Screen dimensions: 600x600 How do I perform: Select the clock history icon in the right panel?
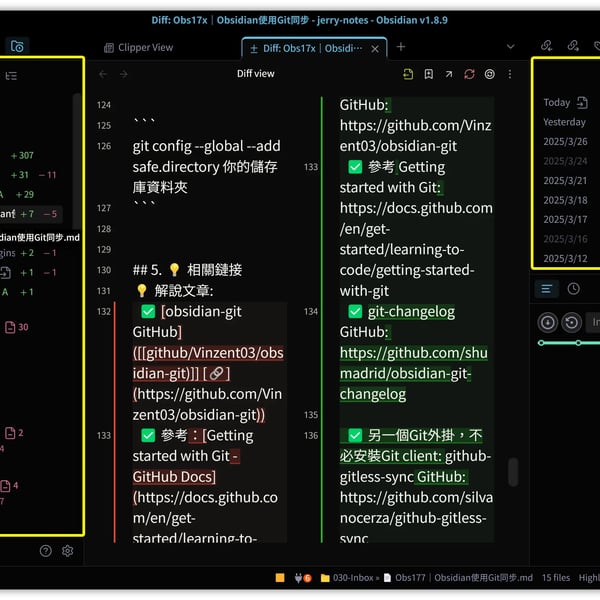click(x=573, y=289)
